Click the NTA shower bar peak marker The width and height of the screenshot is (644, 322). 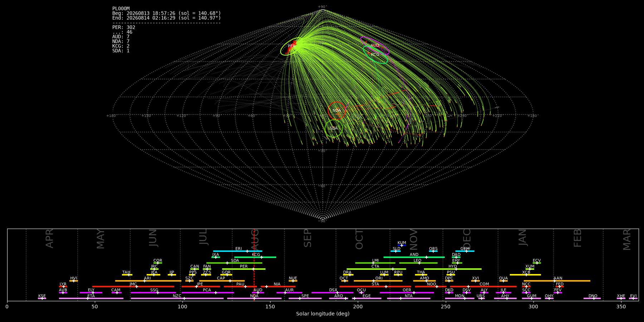[x=400, y=298]
